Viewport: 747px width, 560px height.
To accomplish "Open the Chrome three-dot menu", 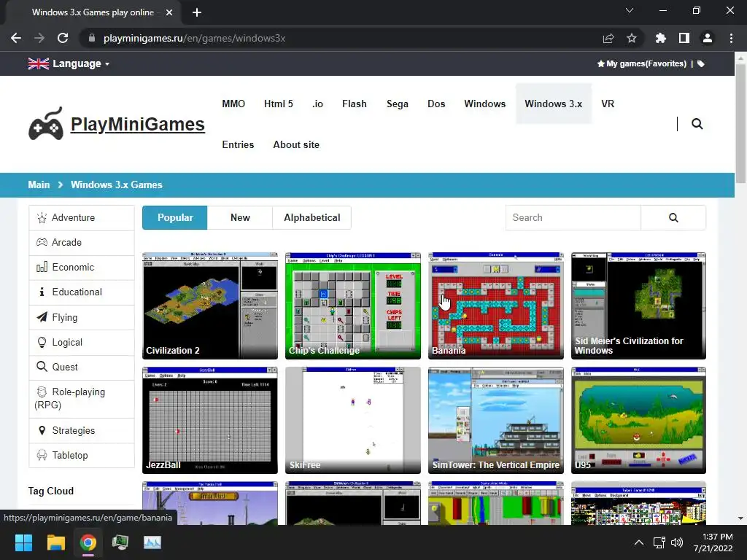I will pyautogui.click(x=731, y=38).
